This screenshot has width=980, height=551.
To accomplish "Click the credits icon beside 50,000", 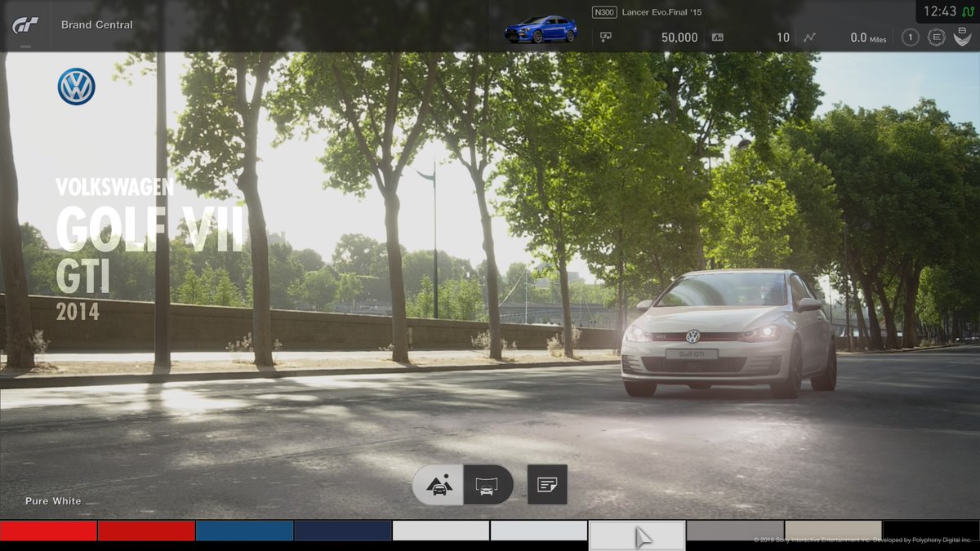I will point(606,38).
